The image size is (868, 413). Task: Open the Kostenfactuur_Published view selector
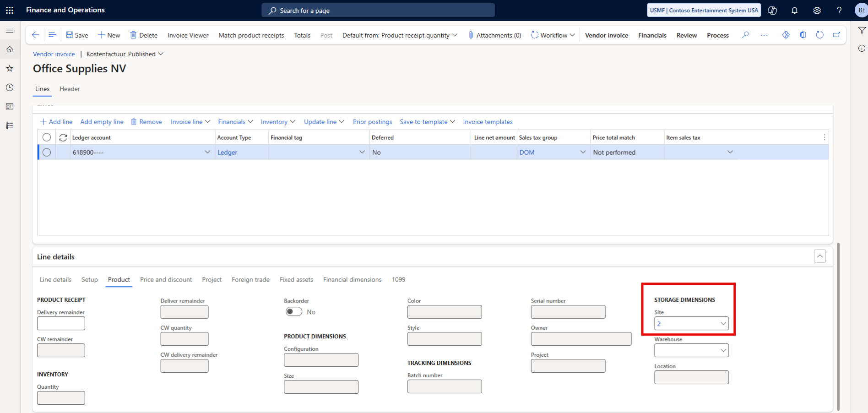(125, 54)
